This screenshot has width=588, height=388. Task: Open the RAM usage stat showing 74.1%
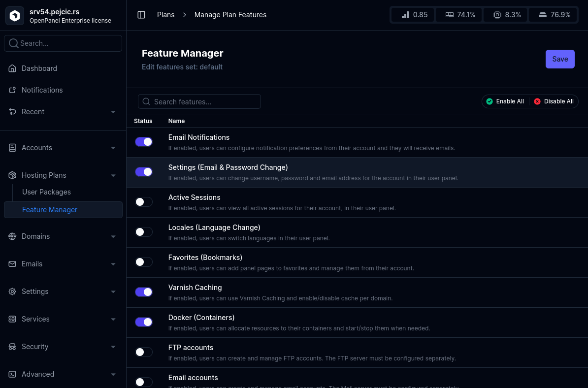click(458, 14)
